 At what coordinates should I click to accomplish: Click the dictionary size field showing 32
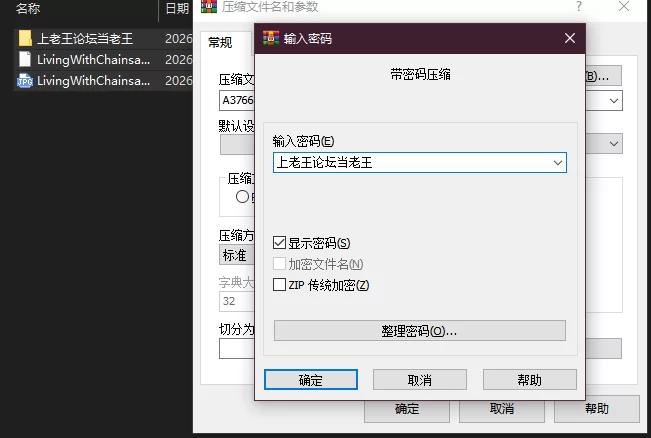pyautogui.click(x=237, y=301)
